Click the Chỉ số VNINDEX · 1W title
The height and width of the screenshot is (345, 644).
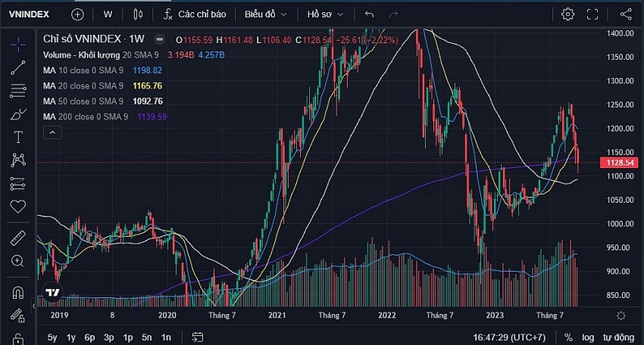click(94, 39)
